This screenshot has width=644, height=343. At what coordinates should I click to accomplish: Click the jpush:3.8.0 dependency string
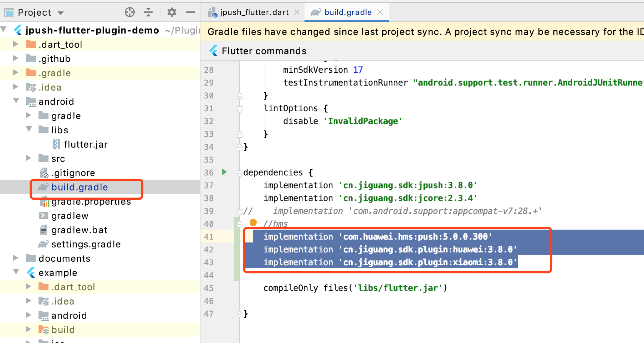pos(408,185)
